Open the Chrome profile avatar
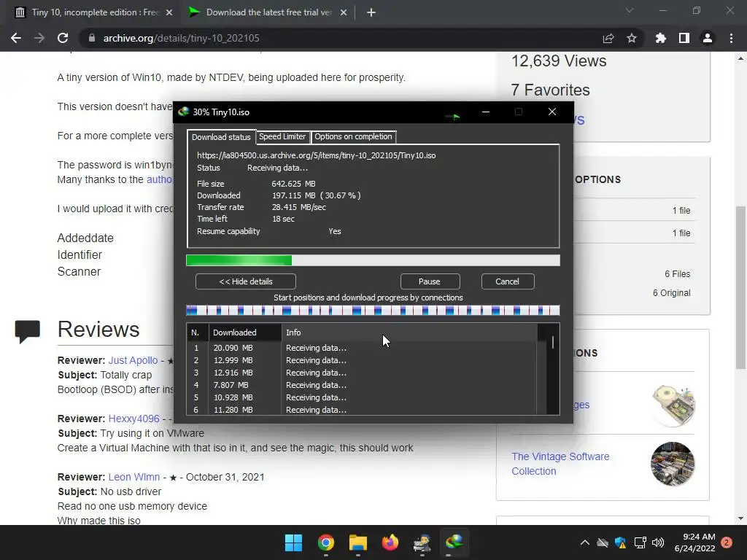This screenshot has height=560, width=747. (x=708, y=38)
